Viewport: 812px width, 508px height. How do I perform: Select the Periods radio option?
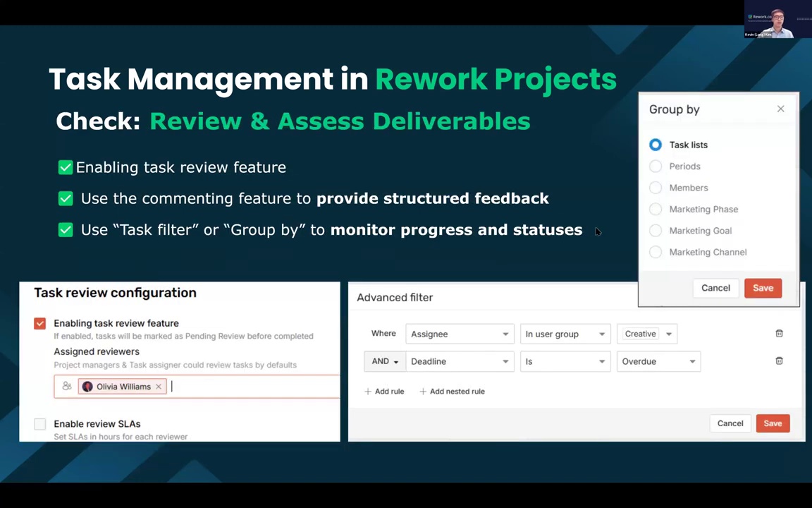pyautogui.click(x=655, y=167)
